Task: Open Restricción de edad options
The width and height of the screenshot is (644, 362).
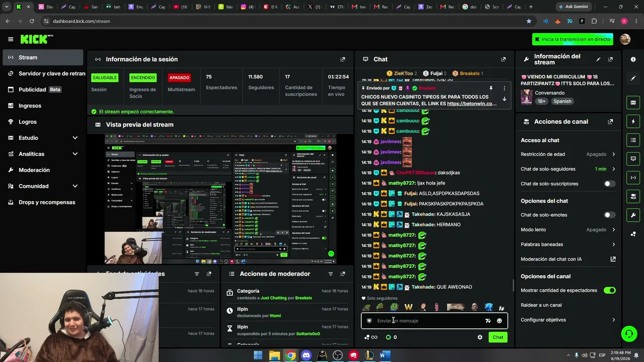Action: click(568, 154)
